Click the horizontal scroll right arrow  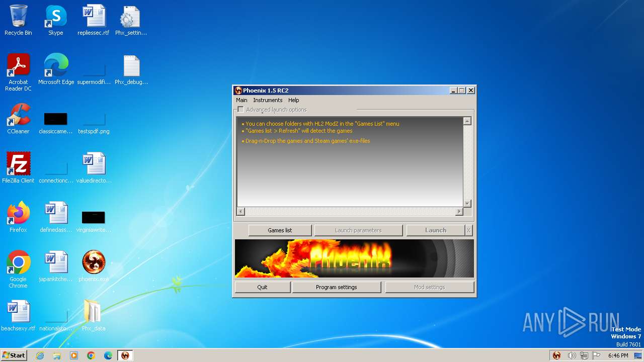(x=459, y=212)
